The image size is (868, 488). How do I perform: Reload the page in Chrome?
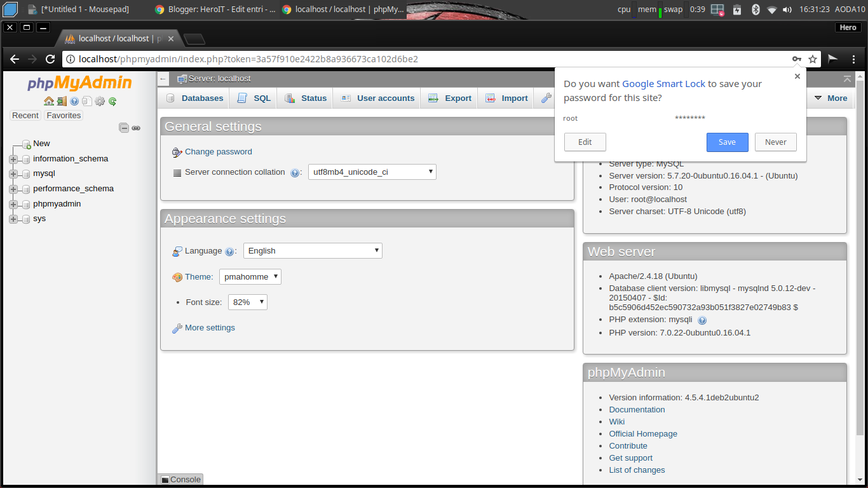click(51, 59)
